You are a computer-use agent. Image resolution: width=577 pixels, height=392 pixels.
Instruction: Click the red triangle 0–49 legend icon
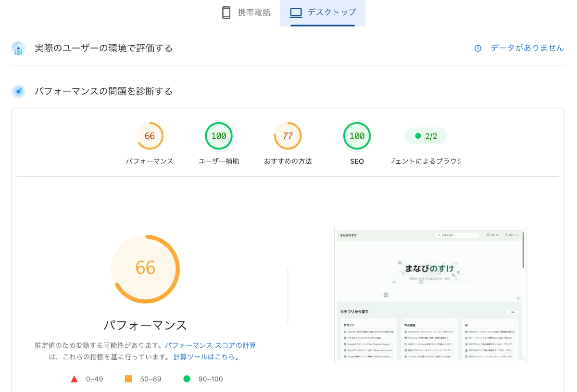pos(74,379)
